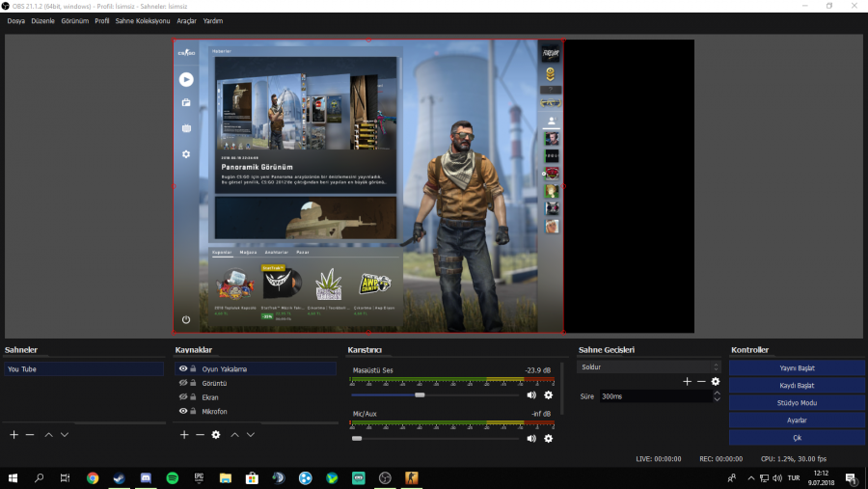868x489 pixels.
Task: Hide the Mikrofon source
Action: point(182,411)
